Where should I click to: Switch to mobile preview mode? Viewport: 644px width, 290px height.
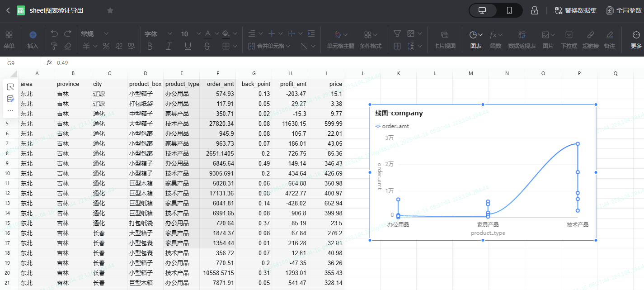(509, 10)
